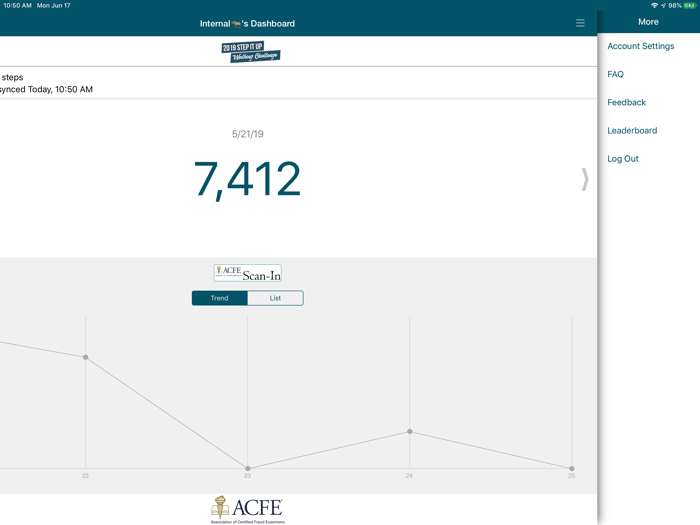Open the Leaderboard

click(632, 130)
